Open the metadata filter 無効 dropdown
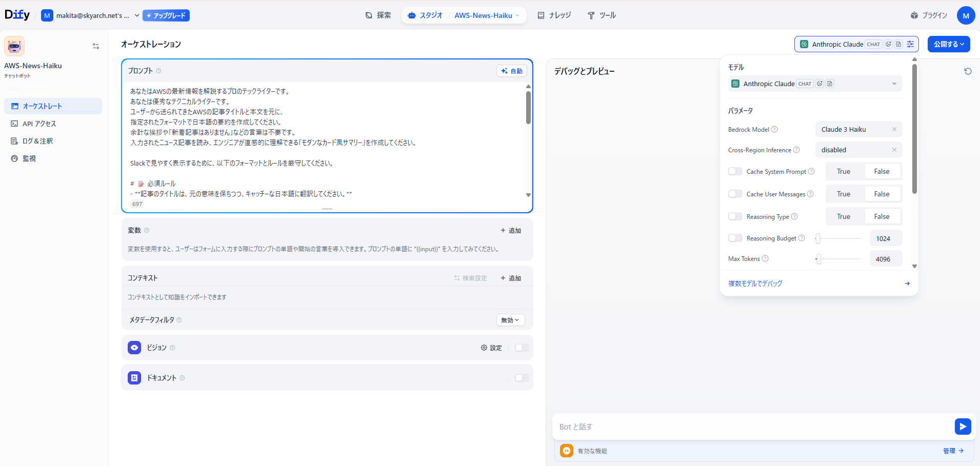The width and height of the screenshot is (980, 466). [510, 320]
